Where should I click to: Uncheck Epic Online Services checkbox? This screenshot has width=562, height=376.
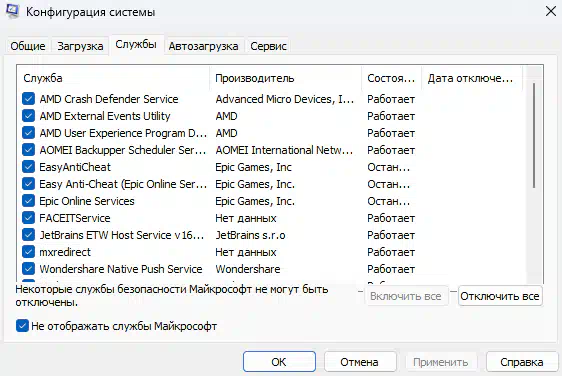click(28, 201)
